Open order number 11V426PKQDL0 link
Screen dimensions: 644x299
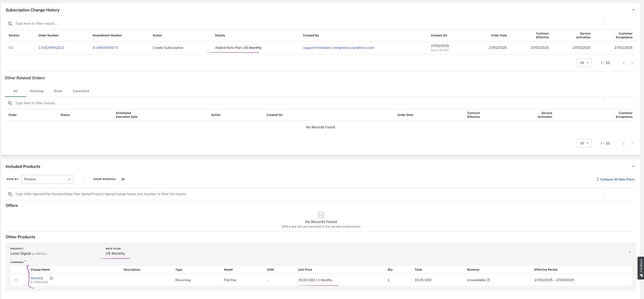point(51,48)
